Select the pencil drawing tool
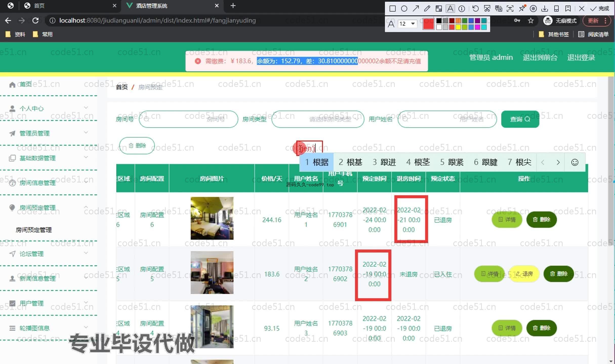Image resolution: width=615 pixels, height=364 pixels. point(427,9)
